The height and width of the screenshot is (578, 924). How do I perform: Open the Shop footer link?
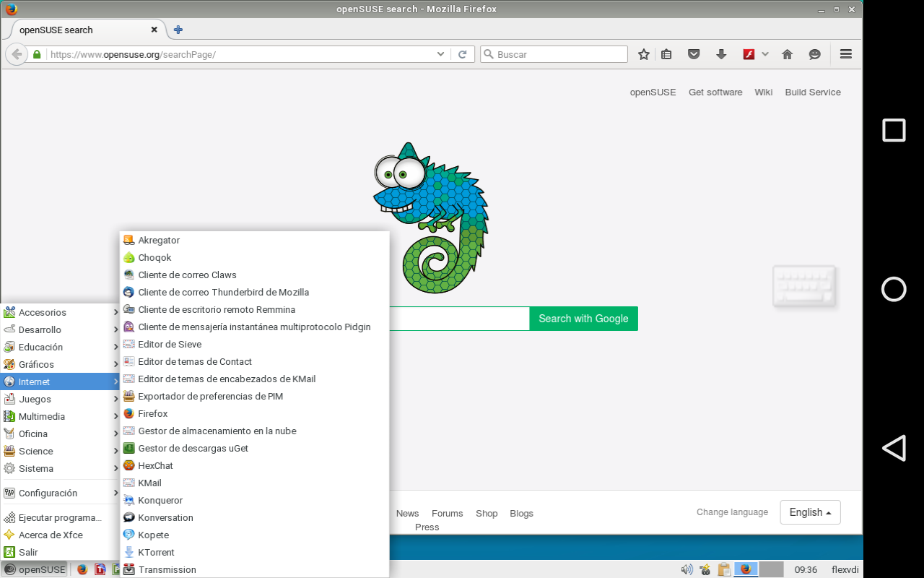pyautogui.click(x=487, y=513)
